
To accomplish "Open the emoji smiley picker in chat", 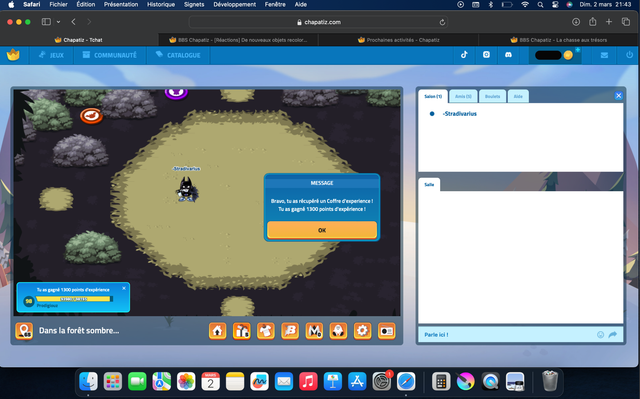I will (600, 335).
